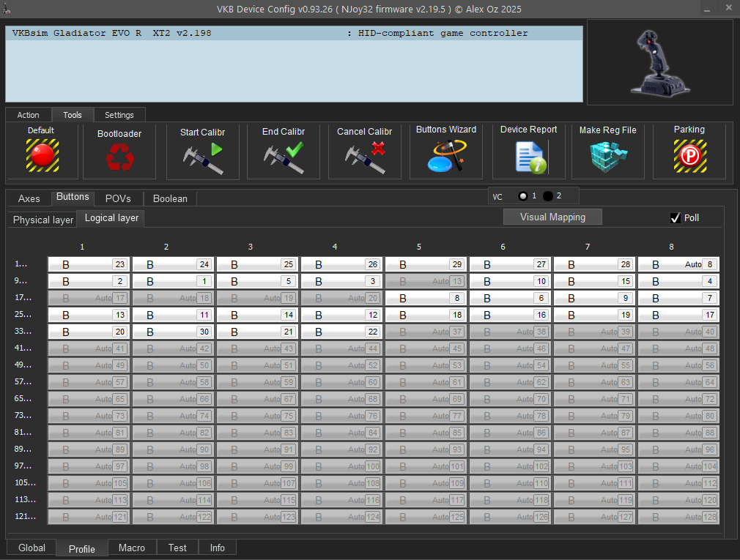Select the button cell mapped to 16
Screen dimensions: 740x560
(510, 315)
